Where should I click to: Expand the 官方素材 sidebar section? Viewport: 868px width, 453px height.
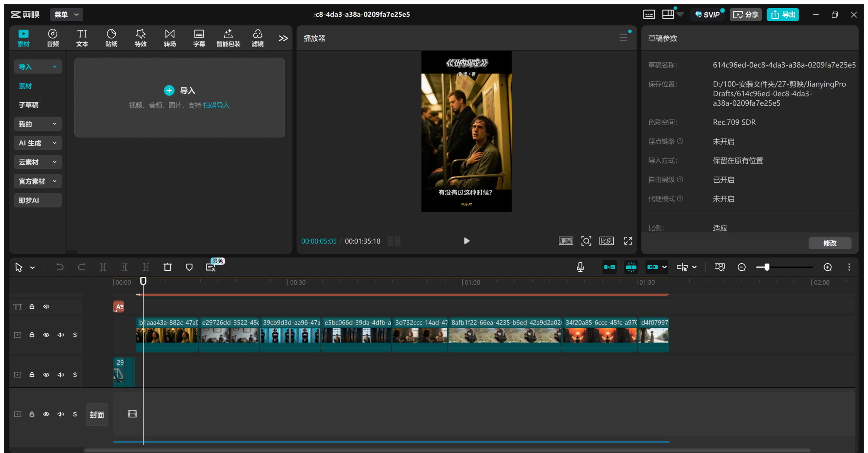pyautogui.click(x=38, y=181)
